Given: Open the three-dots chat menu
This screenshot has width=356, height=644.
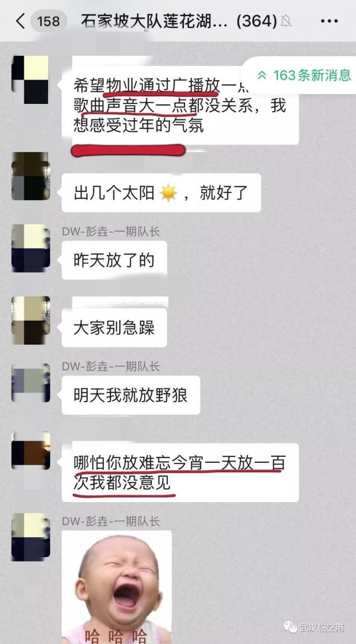Looking at the screenshot, I should [329, 21].
